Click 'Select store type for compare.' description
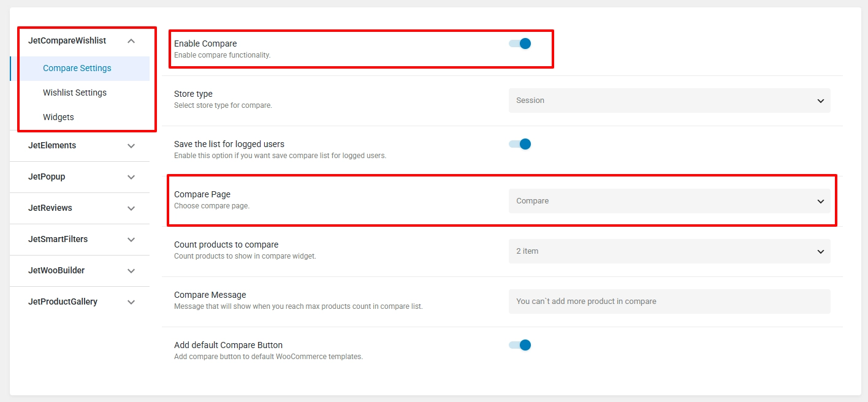The width and height of the screenshot is (868, 402). (223, 105)
